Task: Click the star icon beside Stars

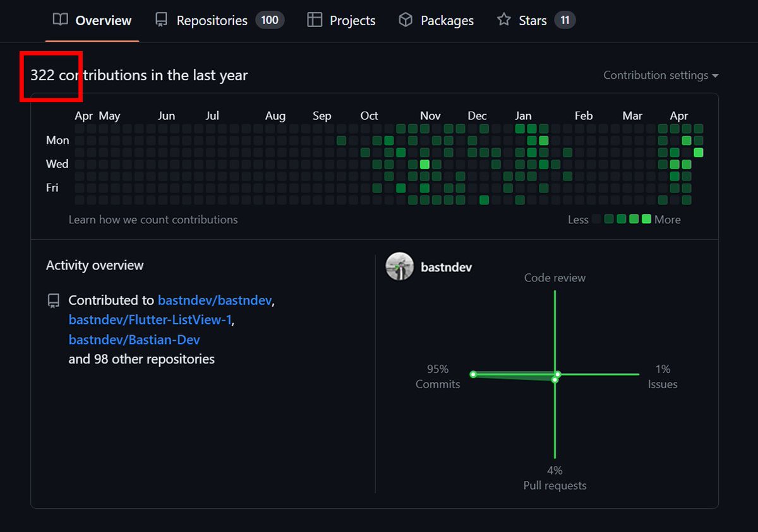Action: 503,20
